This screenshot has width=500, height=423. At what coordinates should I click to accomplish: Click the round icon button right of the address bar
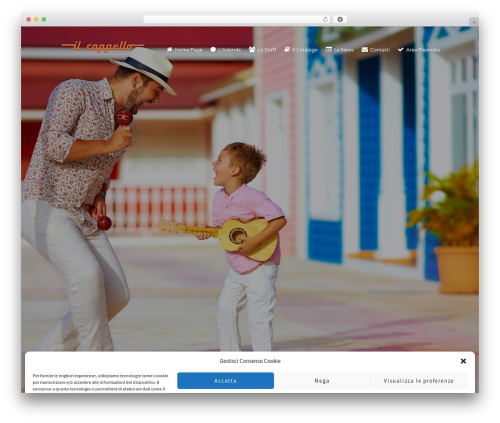point(340,19)
